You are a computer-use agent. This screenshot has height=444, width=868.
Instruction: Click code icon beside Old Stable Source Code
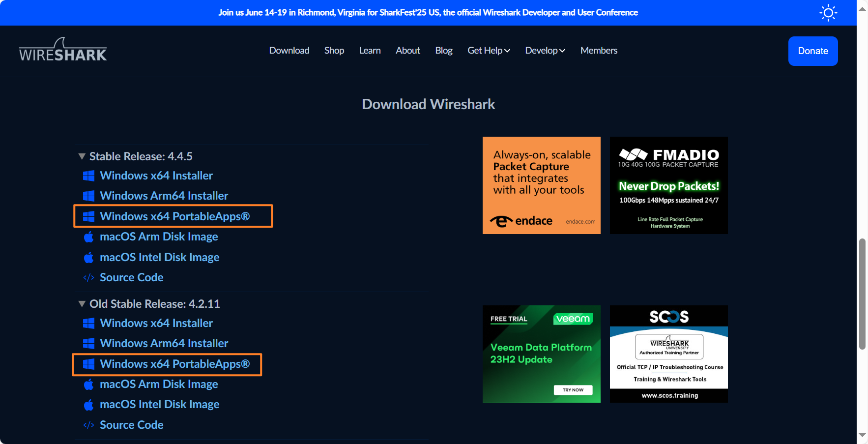pyautogui.click(x=88, y=425)
